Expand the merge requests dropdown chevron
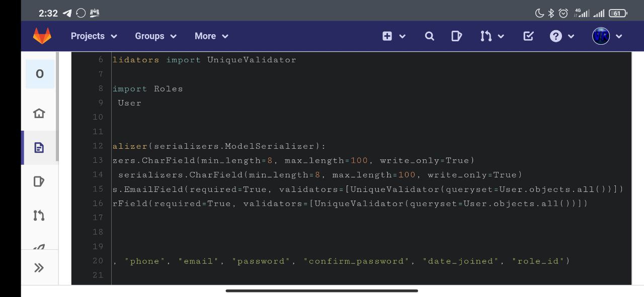This screenshot has height=297, width=644. pos(501,36)
